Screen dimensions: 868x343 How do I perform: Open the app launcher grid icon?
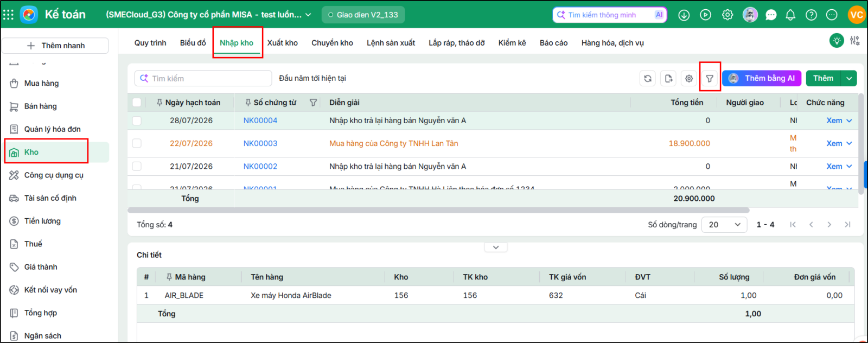(8, 15)
